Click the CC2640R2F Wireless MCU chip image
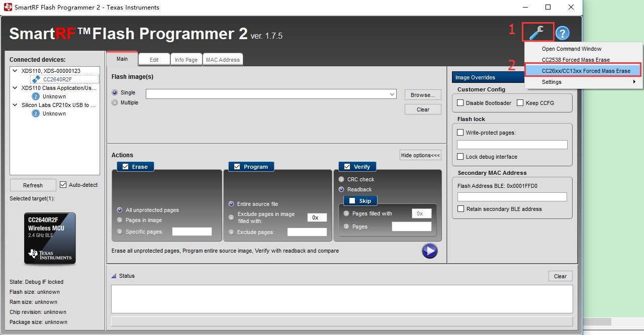 50,238
